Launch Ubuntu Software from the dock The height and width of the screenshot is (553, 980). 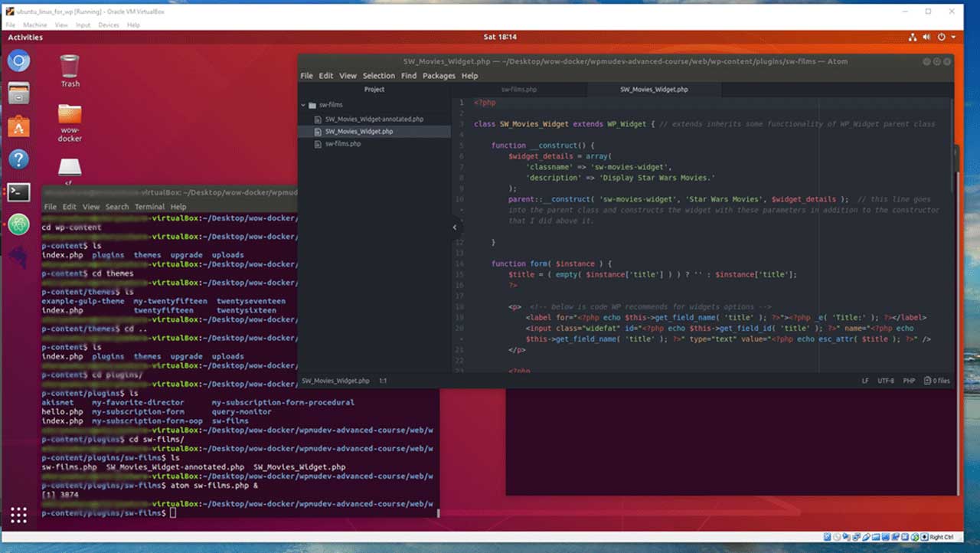(x=19, y=126)
